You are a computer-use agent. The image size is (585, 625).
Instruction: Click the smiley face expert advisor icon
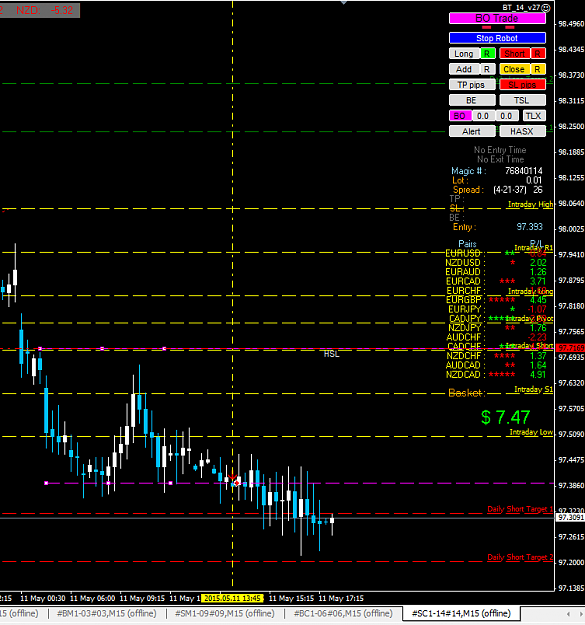pos(547,8)
